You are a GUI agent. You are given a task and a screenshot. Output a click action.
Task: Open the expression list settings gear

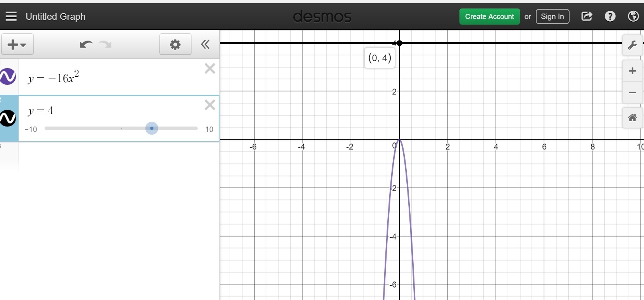pos(175,45)
